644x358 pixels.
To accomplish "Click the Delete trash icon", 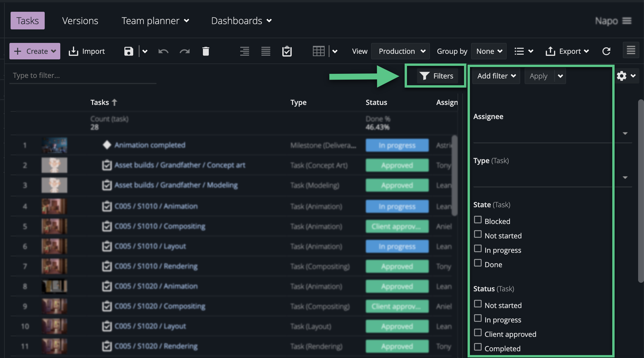I will [206, 51].
